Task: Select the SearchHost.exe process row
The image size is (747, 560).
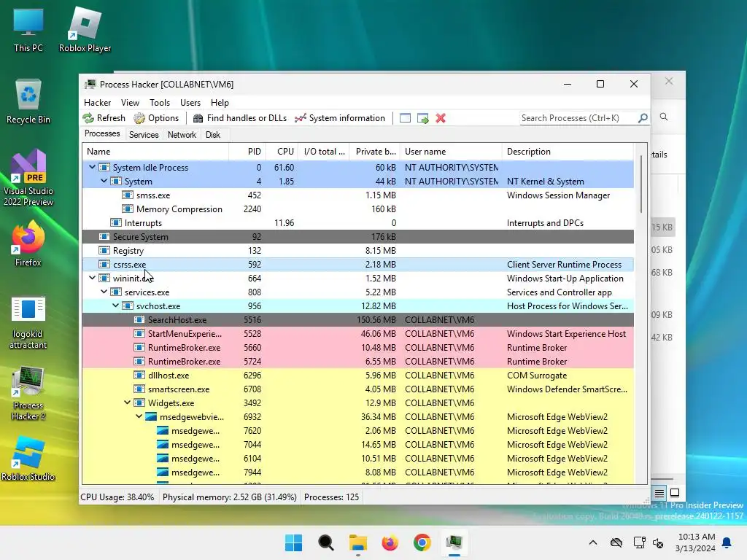Action: click(357, 319)
